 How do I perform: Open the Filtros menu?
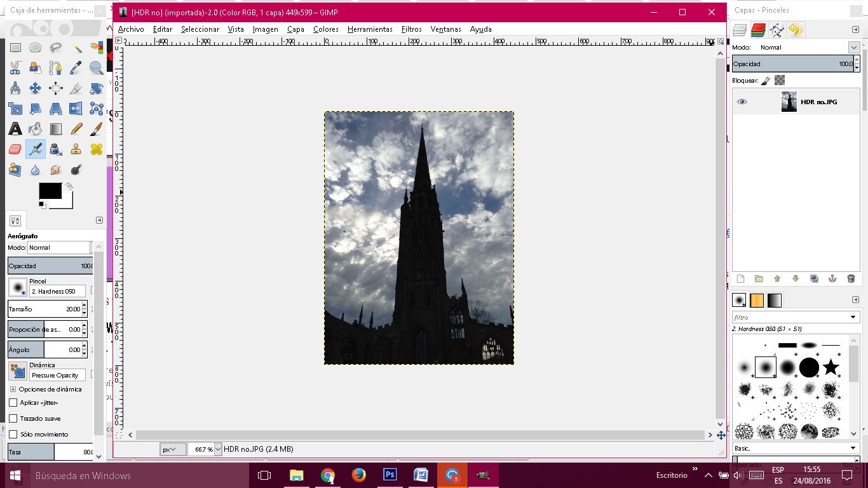coord(411,29)
